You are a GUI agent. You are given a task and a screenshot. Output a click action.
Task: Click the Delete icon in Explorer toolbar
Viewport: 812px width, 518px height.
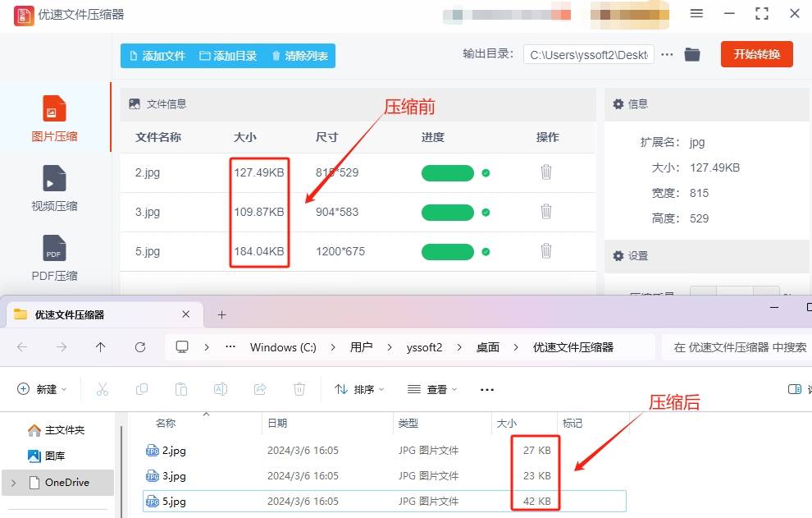tap(299, 389)
